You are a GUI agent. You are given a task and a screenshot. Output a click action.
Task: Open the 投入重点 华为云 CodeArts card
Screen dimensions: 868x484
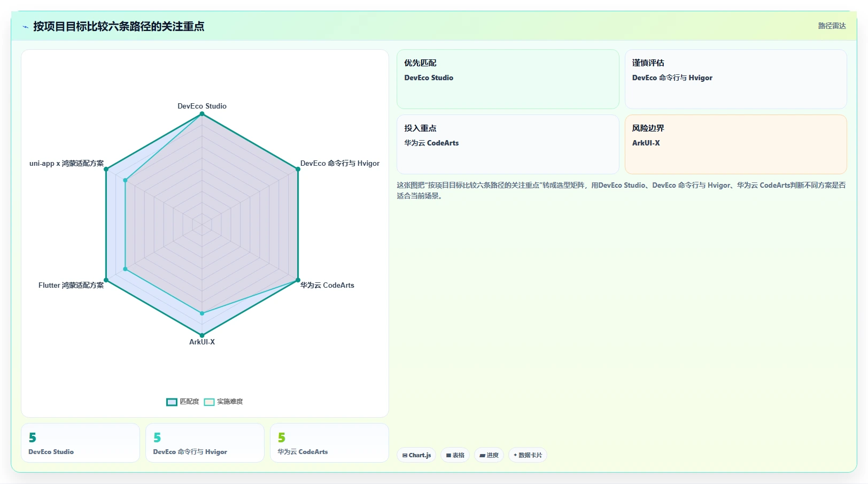[508, 144]
